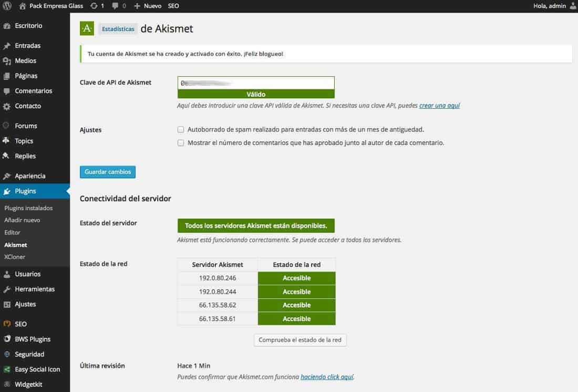Click server IP 192.0.80.244 cell
This screenshot has height=392, width=578.
coord(218,292)
